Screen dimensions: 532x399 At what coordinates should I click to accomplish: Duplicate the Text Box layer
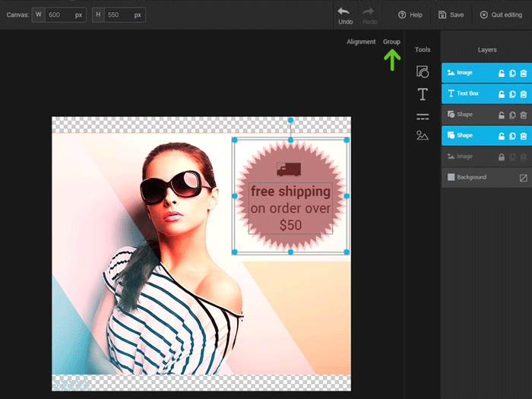(512, 94)
